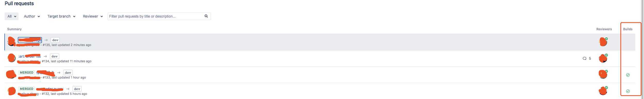Viewport: 644px width, 99px height.
Task: Click the dev branch tag on PR #135
Action: coord(55,40)
